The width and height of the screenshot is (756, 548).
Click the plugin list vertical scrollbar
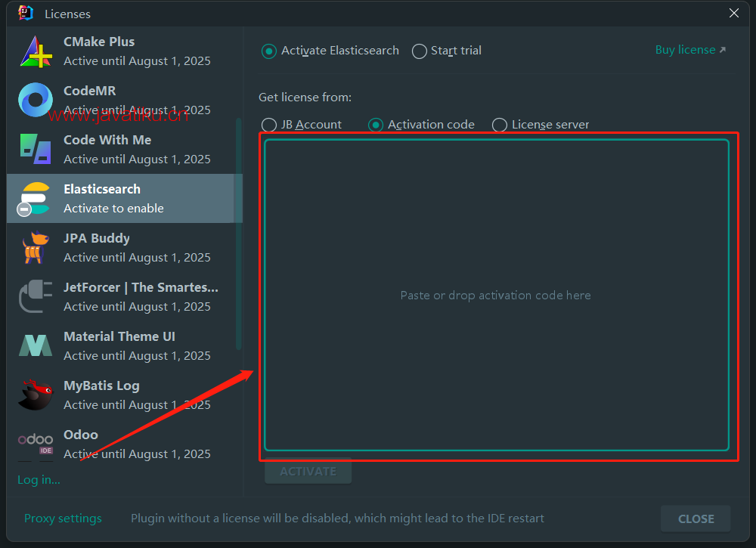(x=238, y=234)
